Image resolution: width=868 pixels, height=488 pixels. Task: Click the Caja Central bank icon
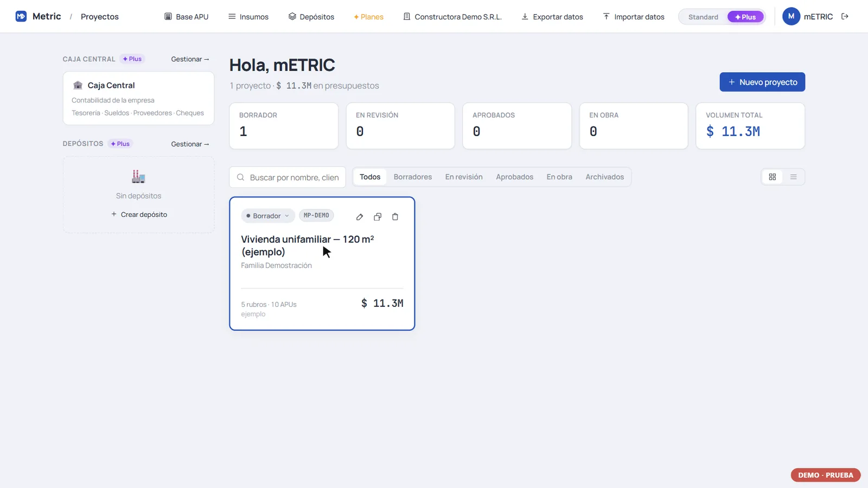78,85
